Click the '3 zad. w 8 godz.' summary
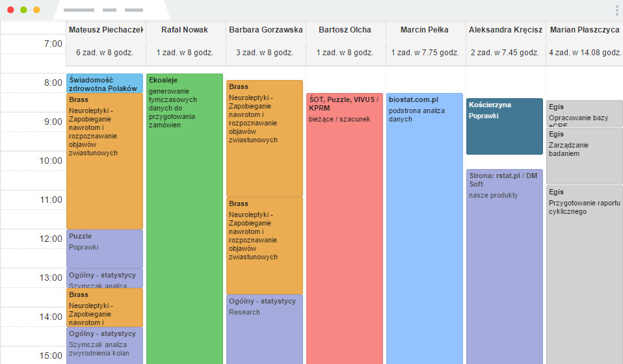This screenshot has width=623, height=364. pyautogui.click(x=265, y=53)
